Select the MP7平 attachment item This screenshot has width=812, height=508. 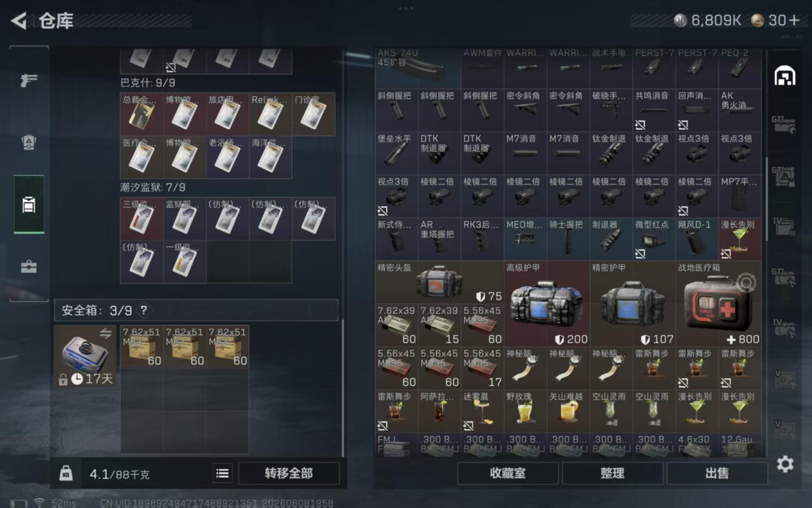[740, 196]
